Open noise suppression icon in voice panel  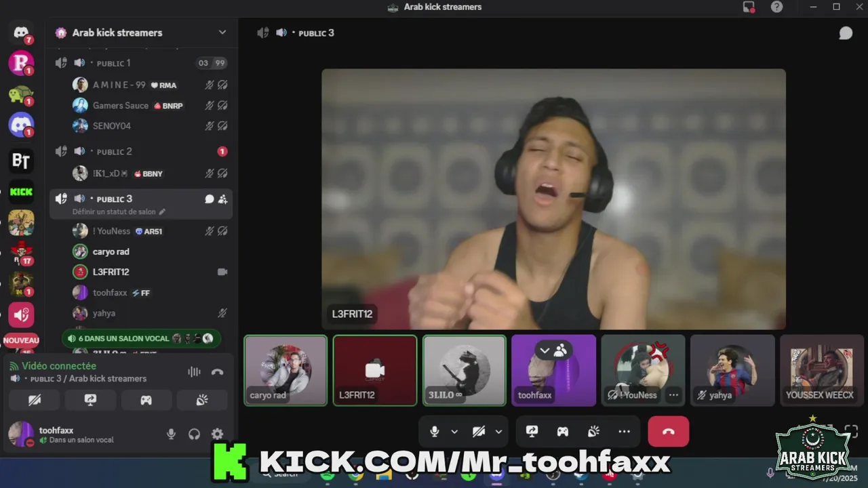(194, 371)
